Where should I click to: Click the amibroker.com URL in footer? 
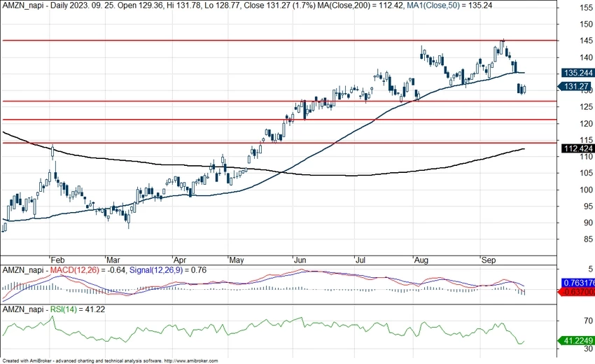191,361
